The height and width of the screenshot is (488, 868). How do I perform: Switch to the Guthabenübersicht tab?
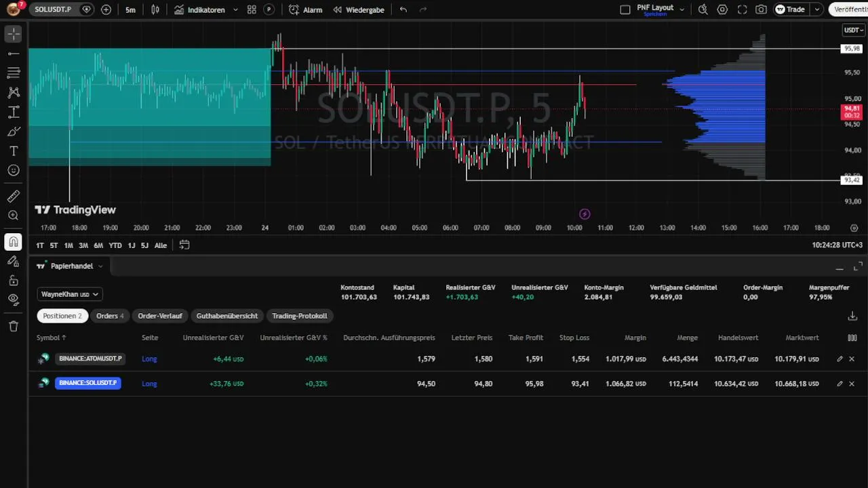227,316
